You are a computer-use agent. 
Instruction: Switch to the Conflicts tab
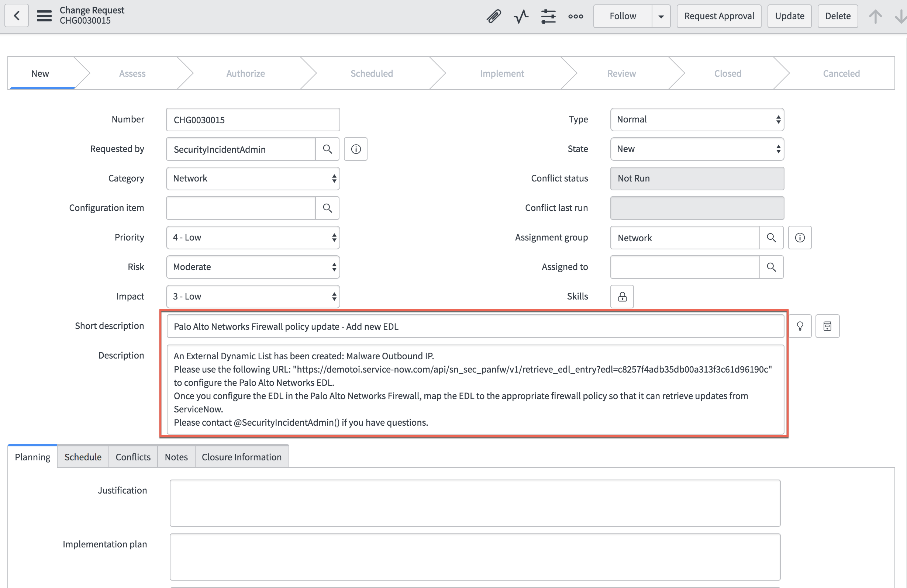[x=133, y=457]
